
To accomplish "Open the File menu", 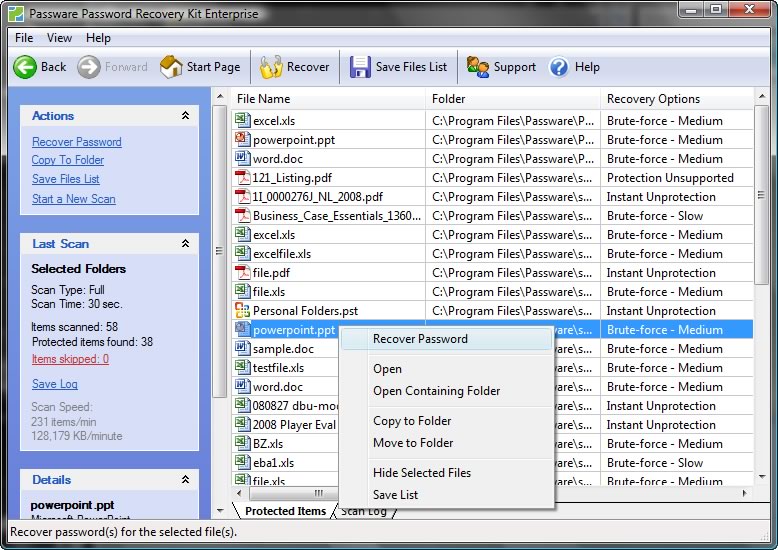I will 24,38.
